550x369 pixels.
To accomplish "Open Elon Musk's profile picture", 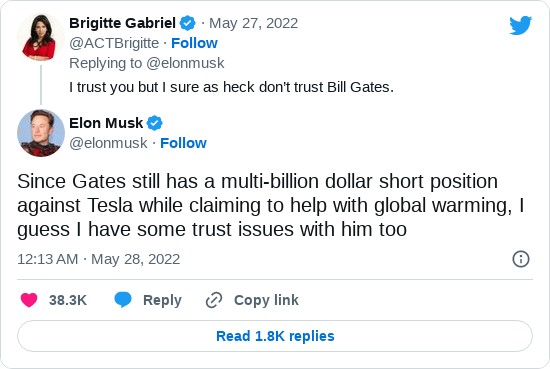I will pyautogui.click(x=41, y=133).
